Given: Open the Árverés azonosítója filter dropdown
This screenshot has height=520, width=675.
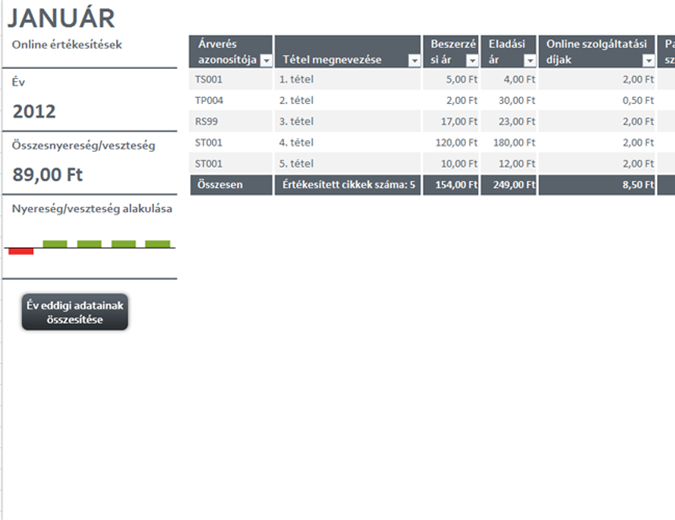Looking at the screenshot, I should pyautogui.click(x=266, y=61).
